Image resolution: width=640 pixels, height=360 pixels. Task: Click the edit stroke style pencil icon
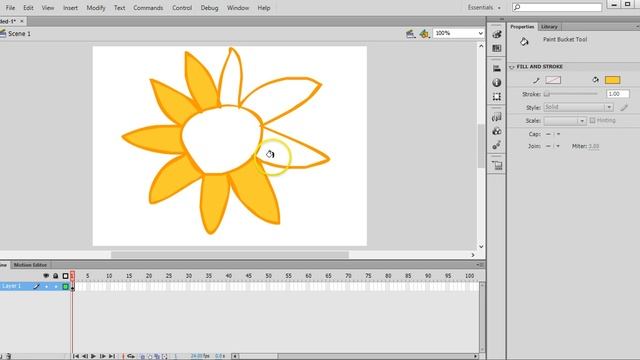coord(624,107)
